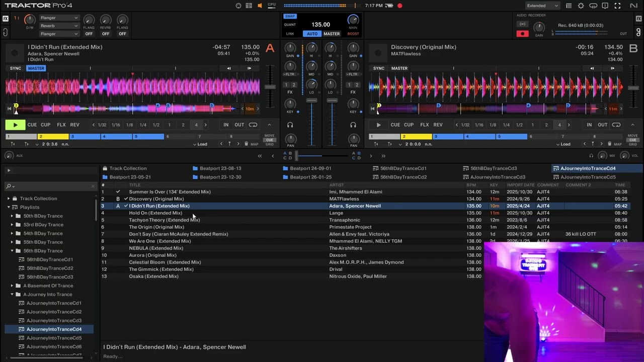Enable the first FX unit OFF button
Screen dimensions: 644x362
point(89,34)
